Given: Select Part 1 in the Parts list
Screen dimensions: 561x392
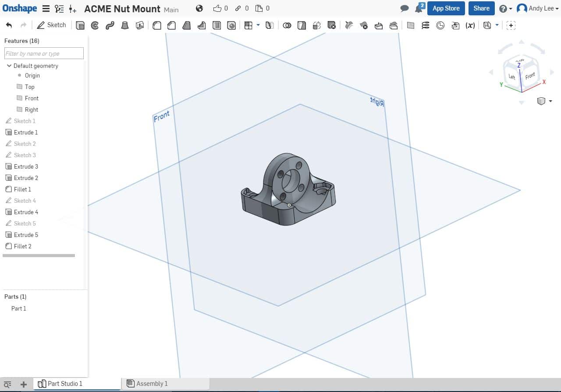Looking at the screenshot, I should (19, 308).
